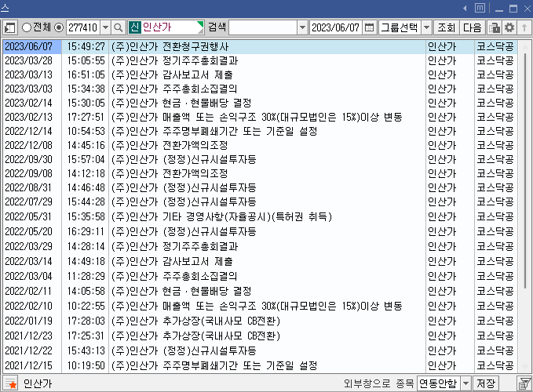The width and height of the screenshot is (533, 392).
Task: Select row 전환청구권행사 dated 2023/06/07
Action: 260,46
